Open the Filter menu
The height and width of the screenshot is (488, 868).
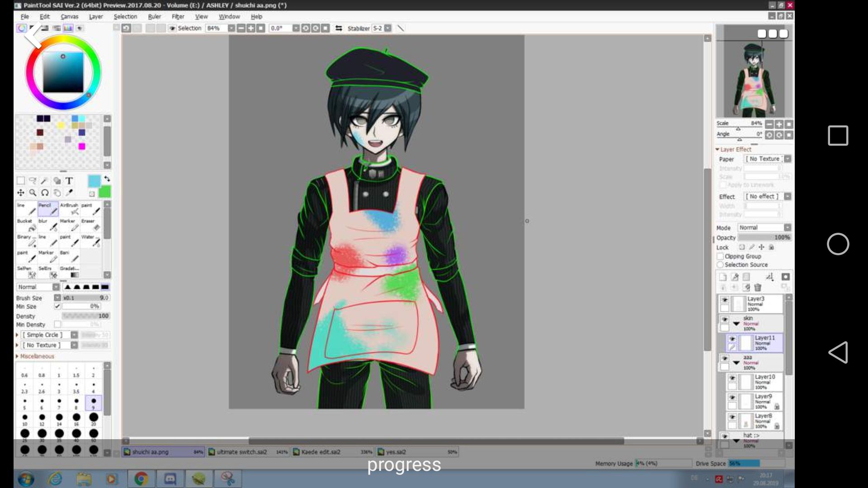tap(178, 17)
